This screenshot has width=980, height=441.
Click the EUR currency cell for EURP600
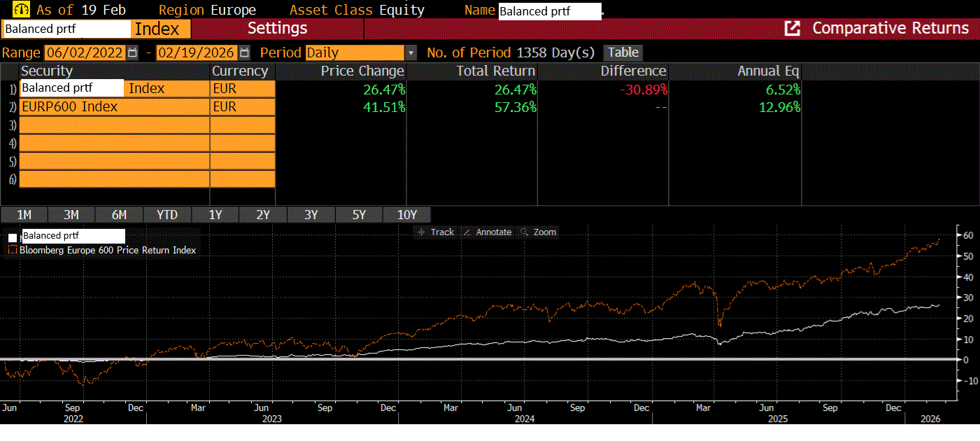point(242,107)
